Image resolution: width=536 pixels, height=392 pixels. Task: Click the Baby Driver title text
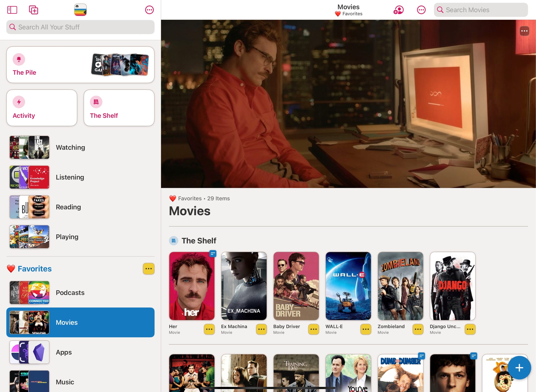click(x=287, y=327)
